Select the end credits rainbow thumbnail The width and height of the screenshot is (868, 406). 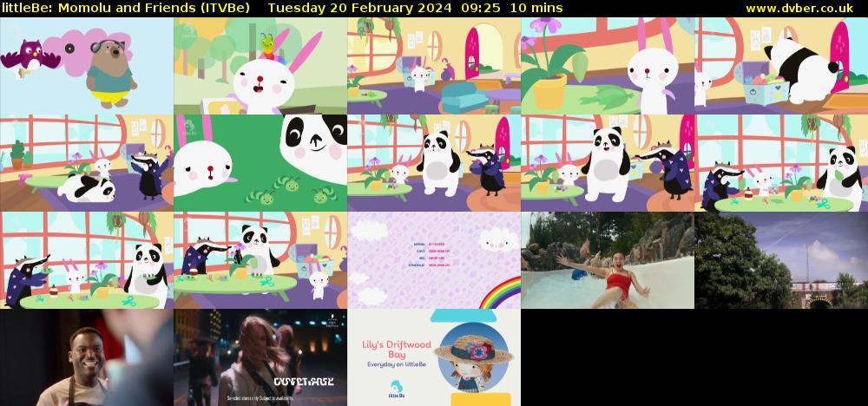434,260
